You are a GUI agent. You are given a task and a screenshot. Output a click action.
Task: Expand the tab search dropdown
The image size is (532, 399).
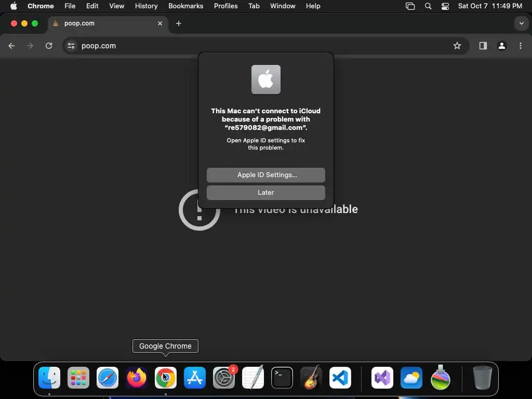click(x=522, y=23)
